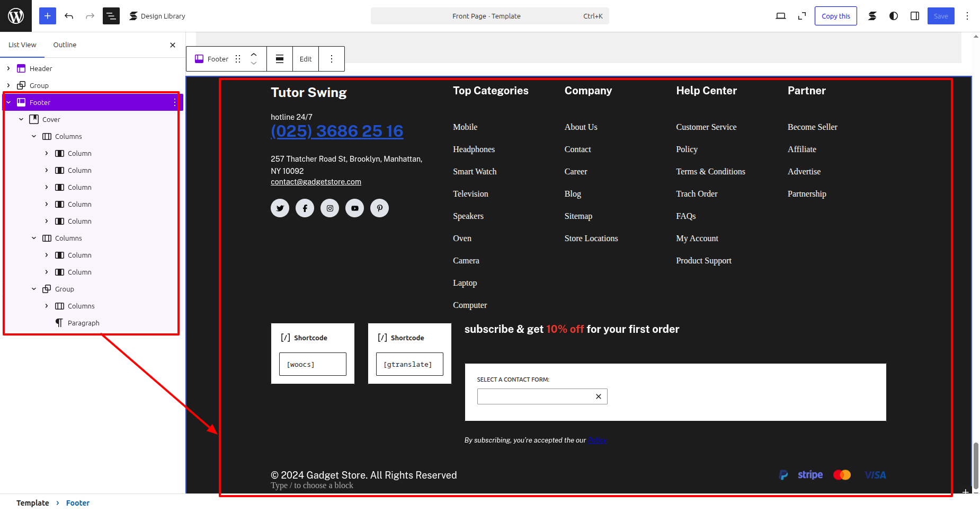Toggle the settings sidebar panel icon
This screenshot has height=512, width=980.
pos(915,16)
